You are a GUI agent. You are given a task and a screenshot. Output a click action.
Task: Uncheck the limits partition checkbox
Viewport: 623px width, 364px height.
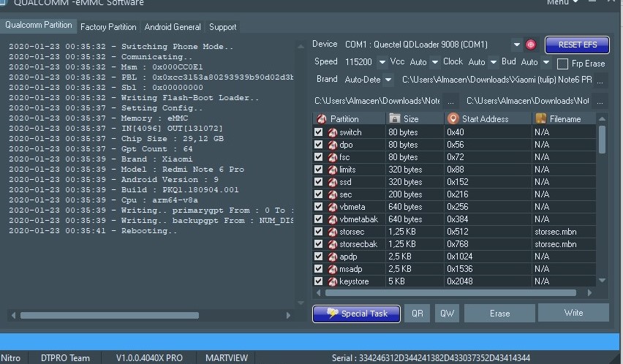pyautogui.click(x=318, y=169)
